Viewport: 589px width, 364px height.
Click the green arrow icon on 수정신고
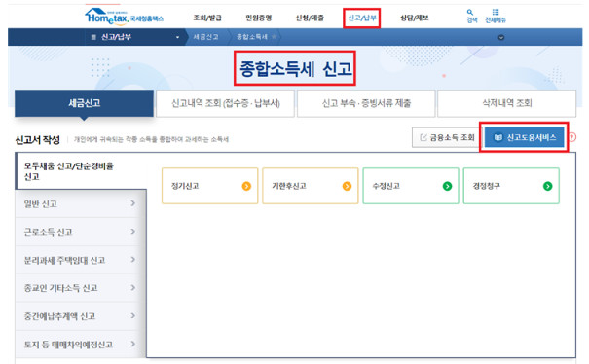447,186
